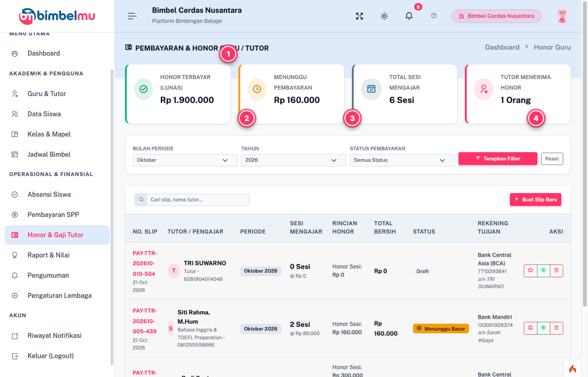Delete the TRI SUWARNO slip
This screenshot has width=588, height=377.
click(556, 271)
